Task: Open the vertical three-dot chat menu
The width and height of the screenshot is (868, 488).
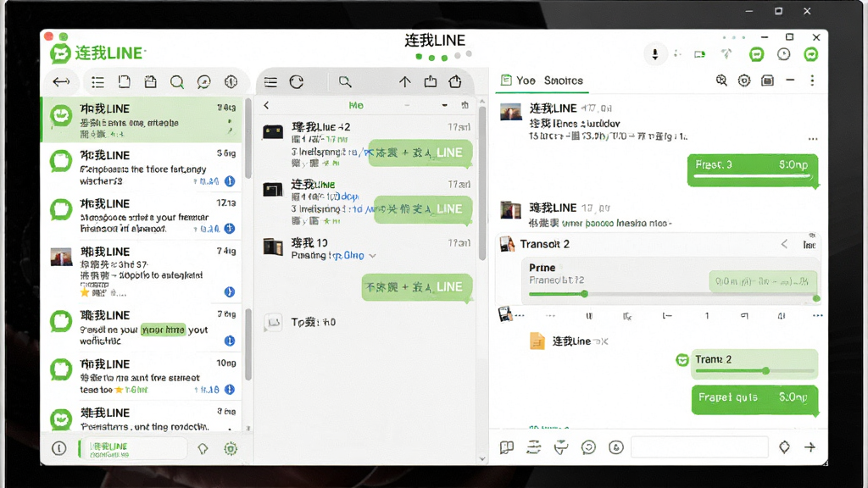Action: [812, 80]
